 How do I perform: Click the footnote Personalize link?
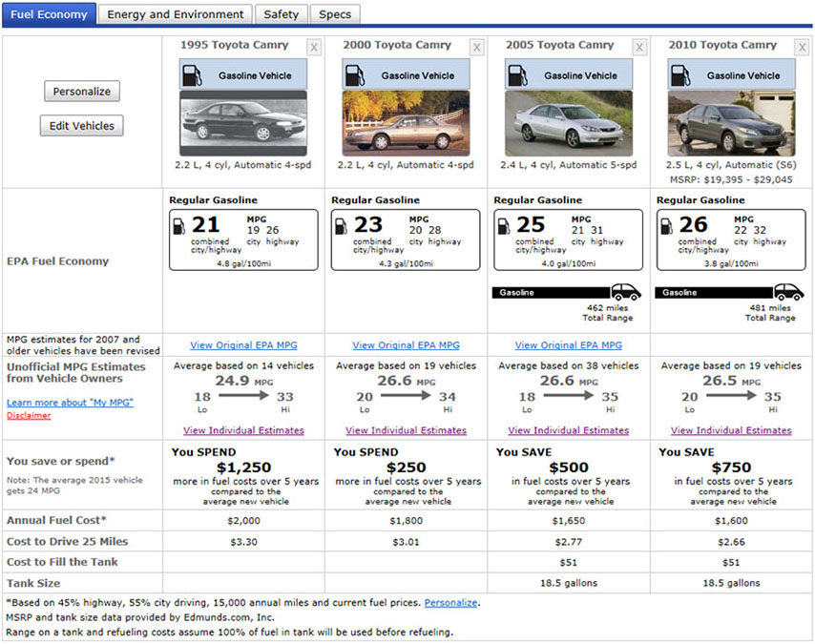[451, 603]
